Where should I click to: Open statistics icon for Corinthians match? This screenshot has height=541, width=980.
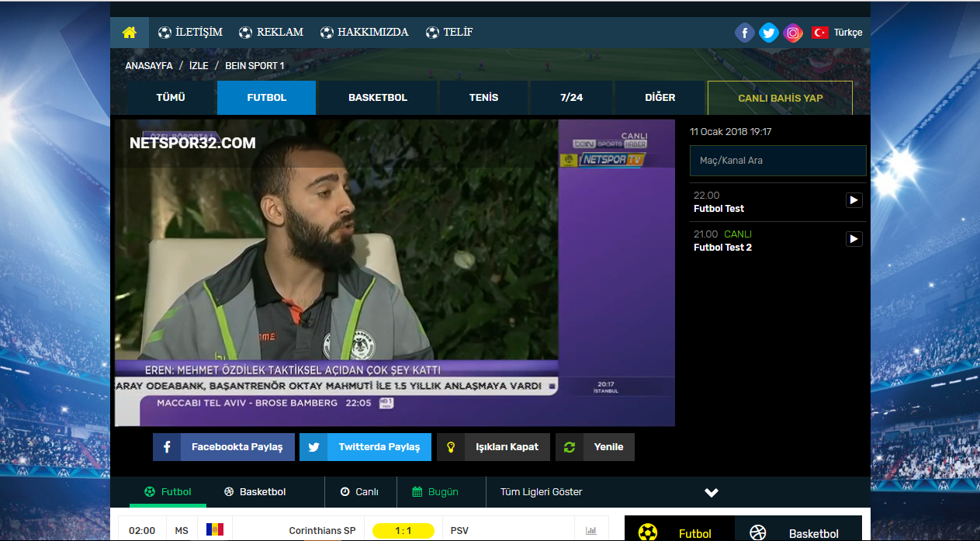pos(591,531)
